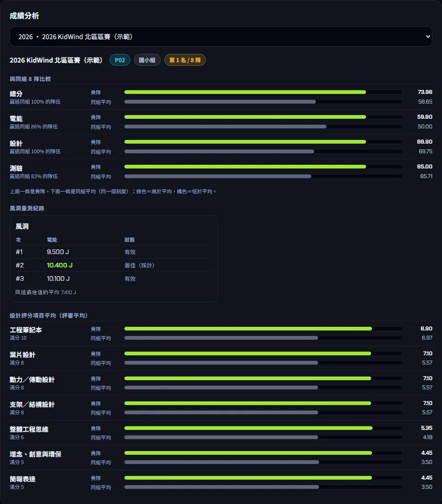Click the 整體工程思維 item label
This screenshot has height=504, width=442.
point(29,429)
